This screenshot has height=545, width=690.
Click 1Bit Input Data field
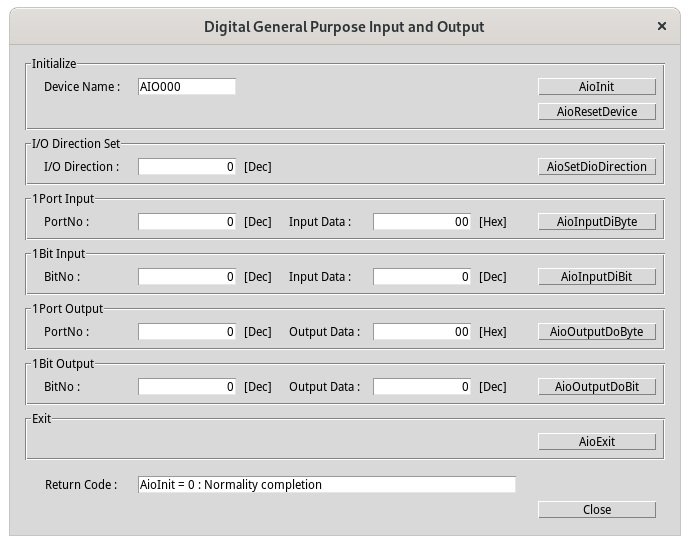(422, 277)
